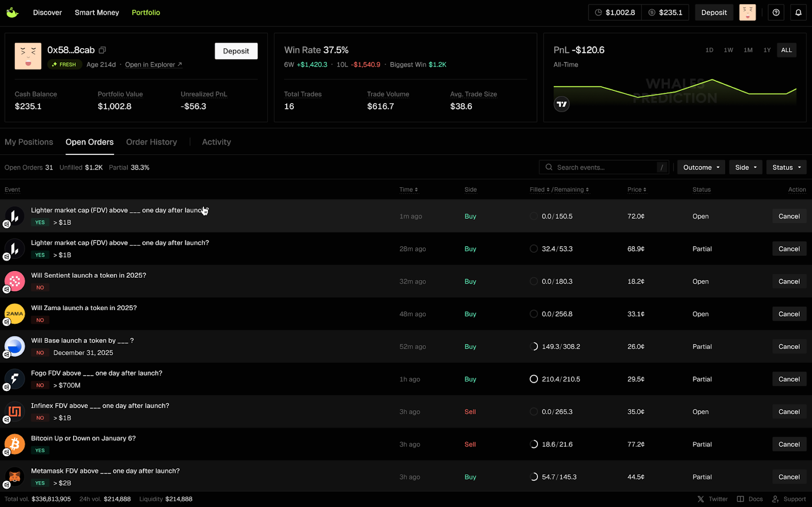Select the ALL time range
812x507 pixels.
(x=786, y=50)
